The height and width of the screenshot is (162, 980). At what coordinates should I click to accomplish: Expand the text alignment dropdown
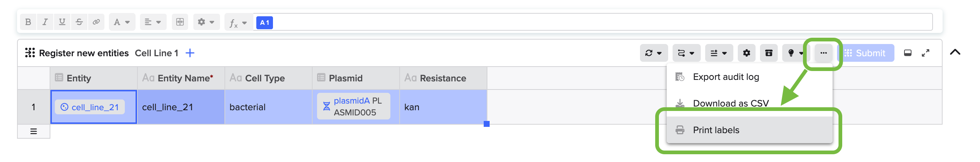(x=153, y=22)
